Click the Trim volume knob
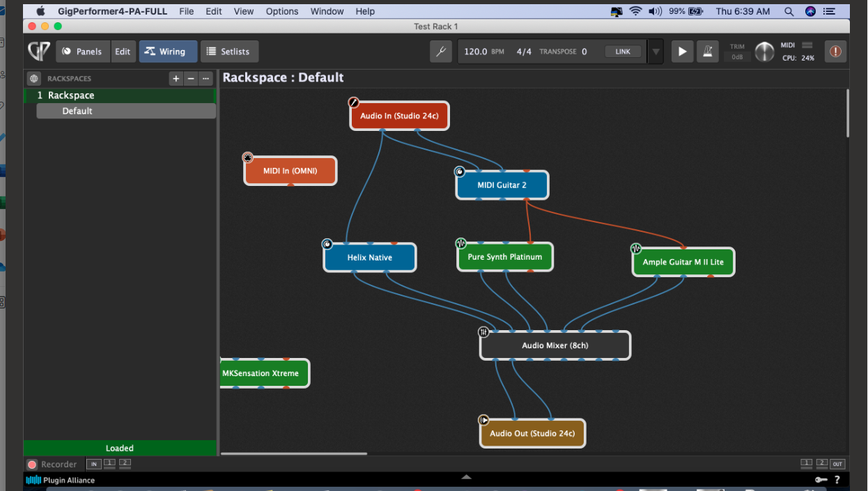 pos(764,52)
